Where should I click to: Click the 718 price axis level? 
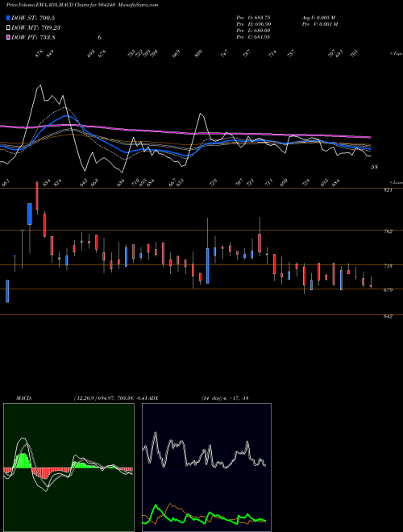(x=388, y=266)
